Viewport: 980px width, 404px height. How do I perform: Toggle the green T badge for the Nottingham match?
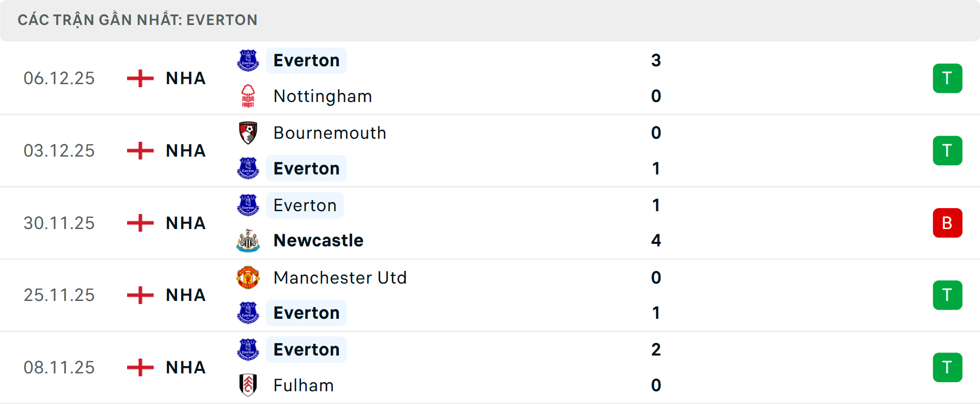(948, 78)
